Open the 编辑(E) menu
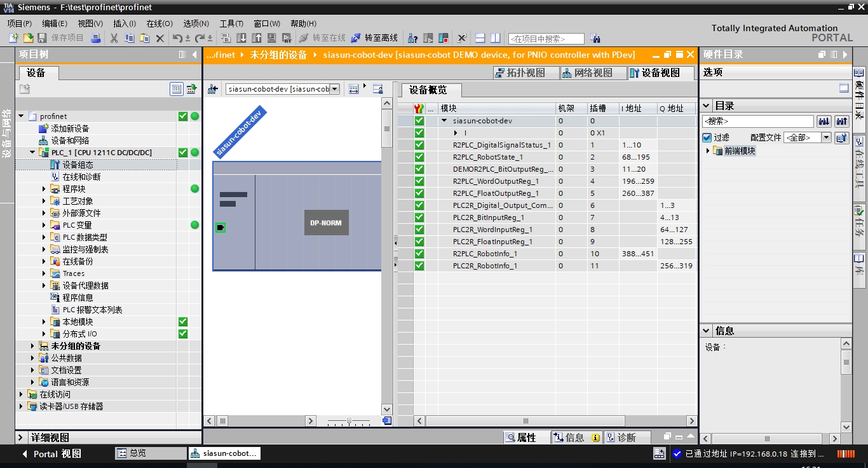This screenshot has height=468, width=868. [55, 24]
